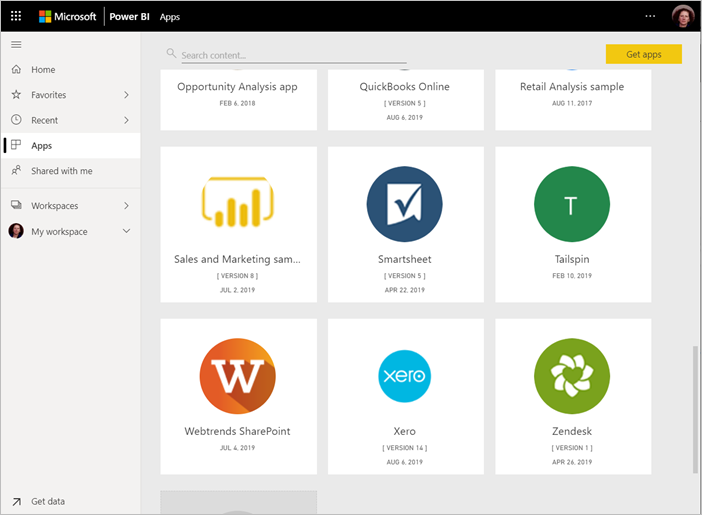The image size is (702, 515).
Task: Click the Smartsheet title text
Action: 405,259
